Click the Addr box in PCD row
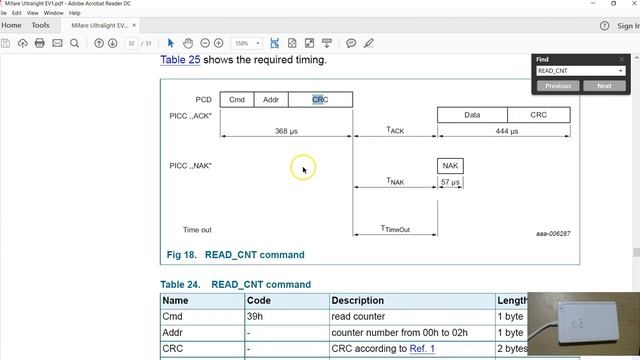This screenshot has height=360, width=640. coord(271,100)
